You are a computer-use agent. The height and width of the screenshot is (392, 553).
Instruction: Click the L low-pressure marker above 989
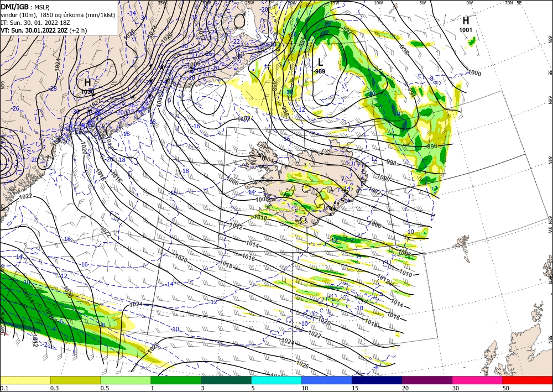[x=320, y=62]
